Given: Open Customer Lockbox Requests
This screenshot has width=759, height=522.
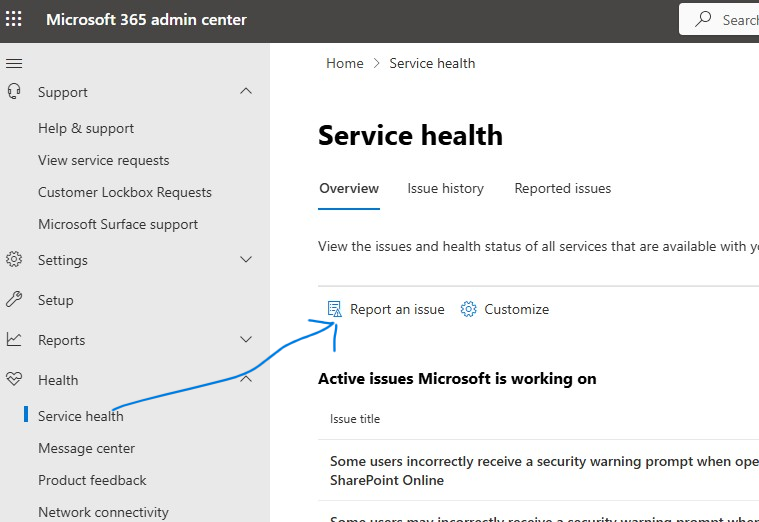Looking at the screenshot, I should tap(125, 192).
